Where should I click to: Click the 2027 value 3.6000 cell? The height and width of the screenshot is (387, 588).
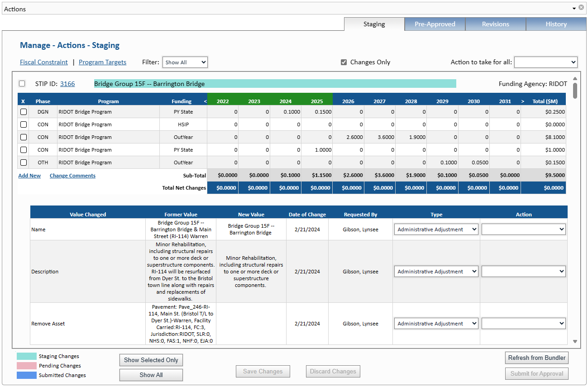click(379, 137)
